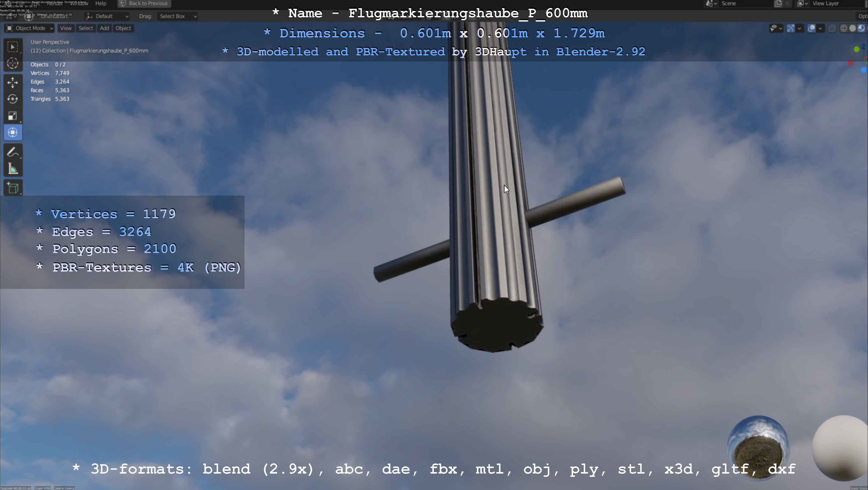Expand the gizmo options dropdown arrow
This screenshot has width=868, height=490.
pyautogui.click(x=800, y=28)
